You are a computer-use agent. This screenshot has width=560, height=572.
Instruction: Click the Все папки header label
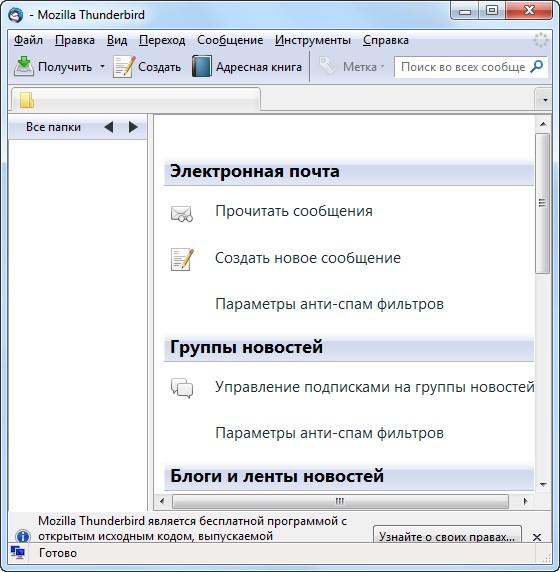pyautogui.click(x=53, y=127)
